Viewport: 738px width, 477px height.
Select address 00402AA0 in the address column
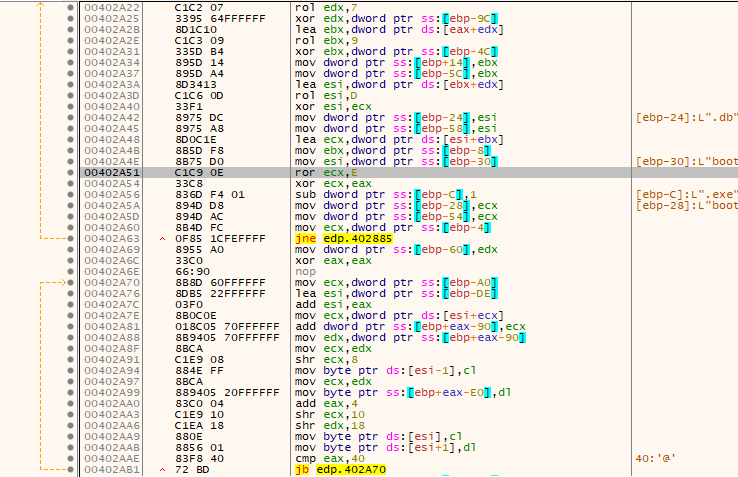pyautogui.click(x=112, y=404)
